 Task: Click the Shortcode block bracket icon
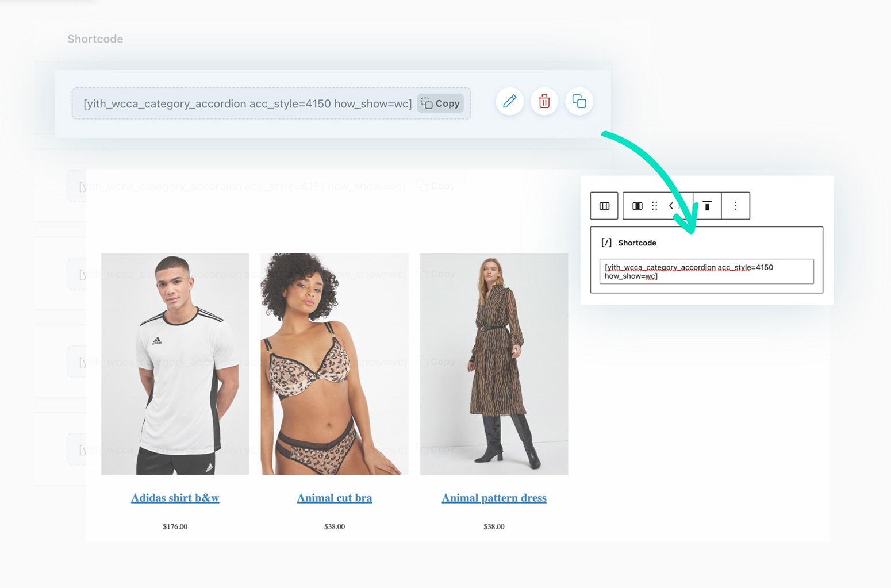606,243
